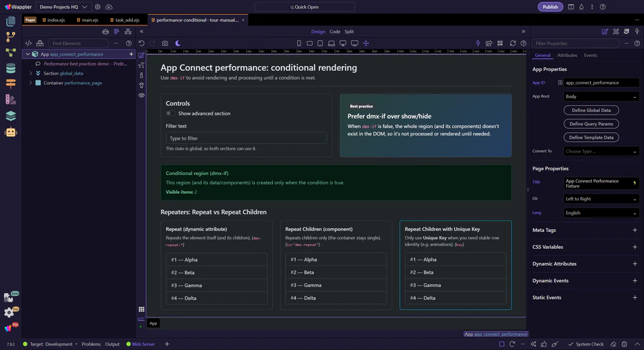The image size is (644, 350).
Task: Switch to the task_add.ejs tab
Action: [x=125, y=19]
